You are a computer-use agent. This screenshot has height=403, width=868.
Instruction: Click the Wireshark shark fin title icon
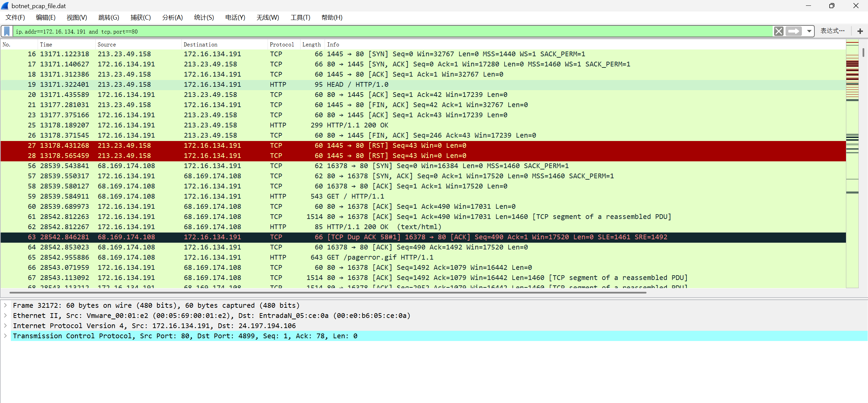(5, 6)
